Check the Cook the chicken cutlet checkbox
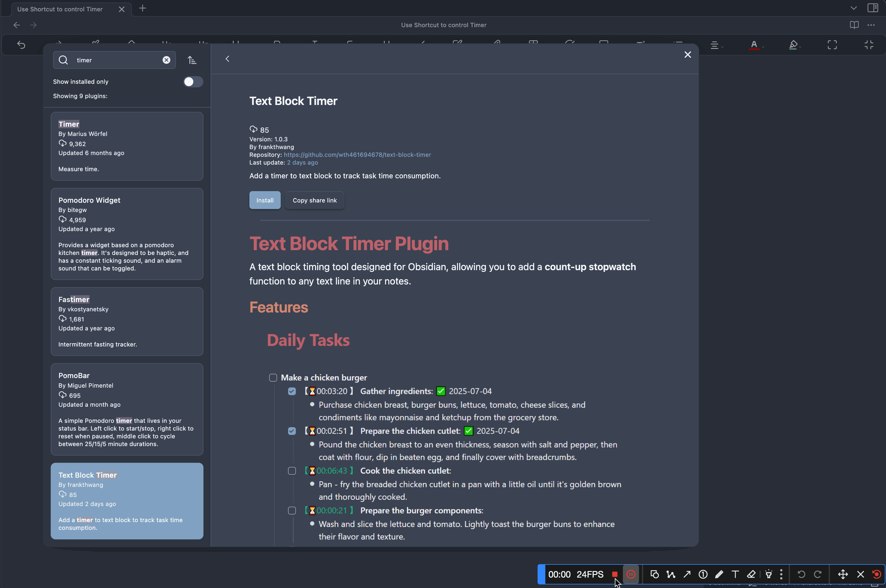Screen dimensions: 886x588 coord(292,471)
